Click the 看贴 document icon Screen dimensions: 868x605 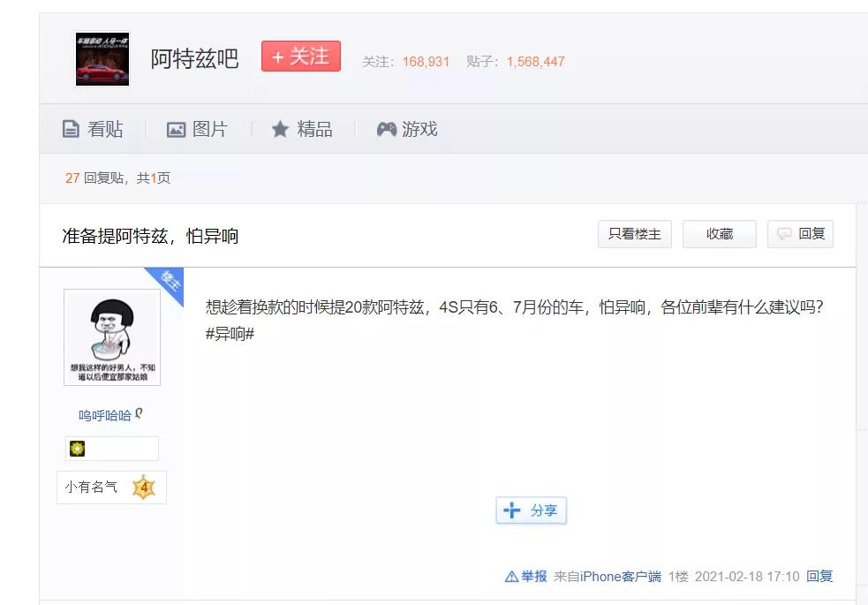(x=71, y=128)
